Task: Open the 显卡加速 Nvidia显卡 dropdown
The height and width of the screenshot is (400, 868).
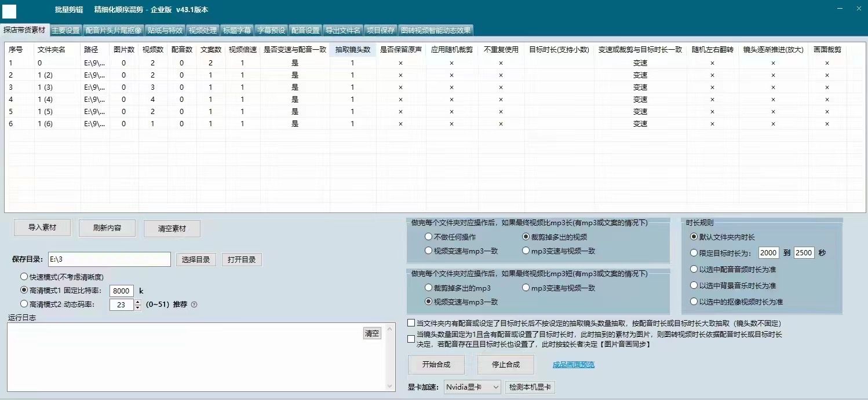Action: (x=472, y=387)
